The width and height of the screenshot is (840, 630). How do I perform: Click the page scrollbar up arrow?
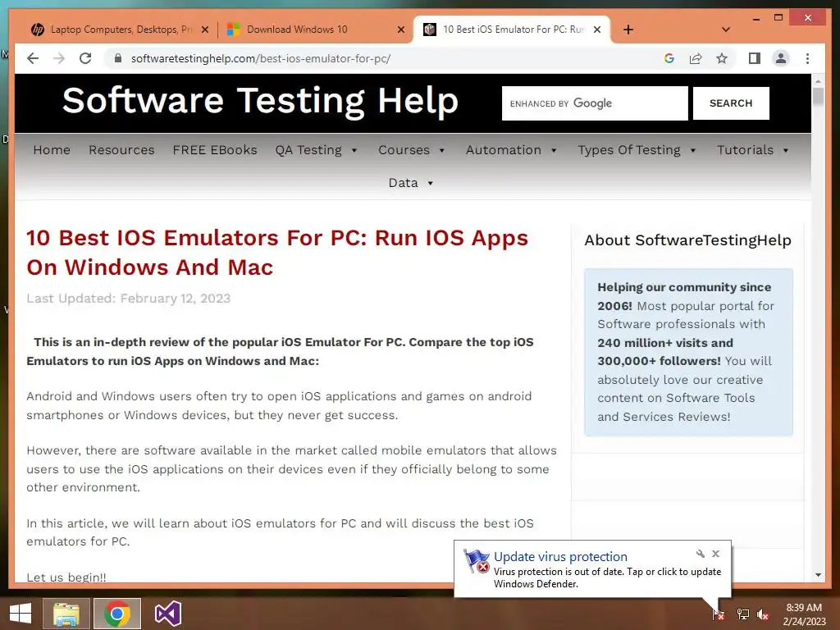coord(818,81)
